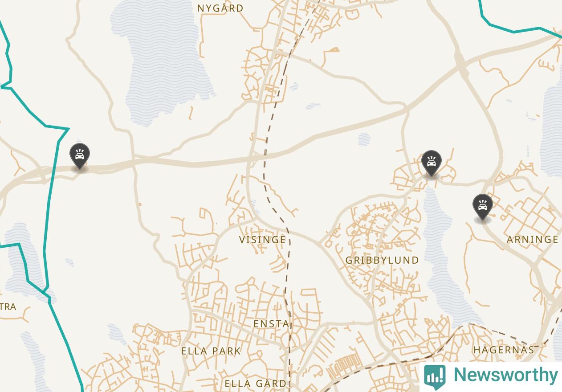Click the car incident marker on the western highway
The image size is (562, 392).
[x=80, y=156]
